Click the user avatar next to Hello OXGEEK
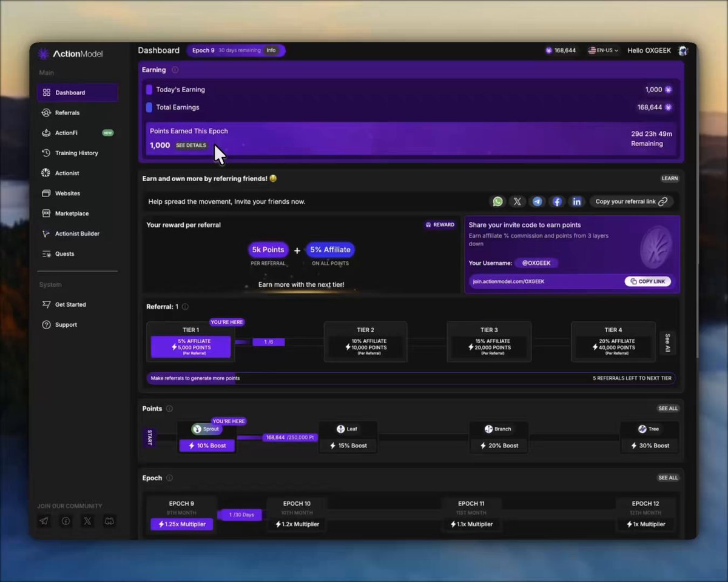The height and width of the screenshot is (582, 728). (x=682, y=50)
